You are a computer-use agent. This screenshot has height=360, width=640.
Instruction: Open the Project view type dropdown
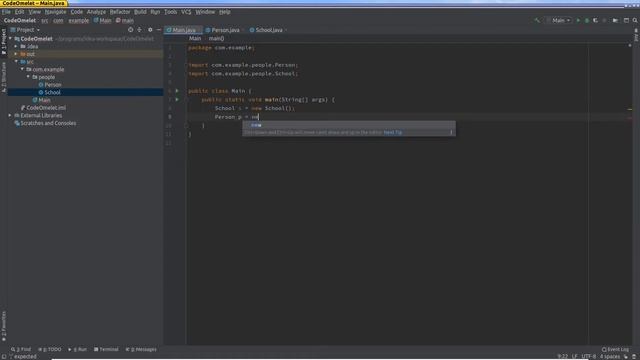coord(25,30)
